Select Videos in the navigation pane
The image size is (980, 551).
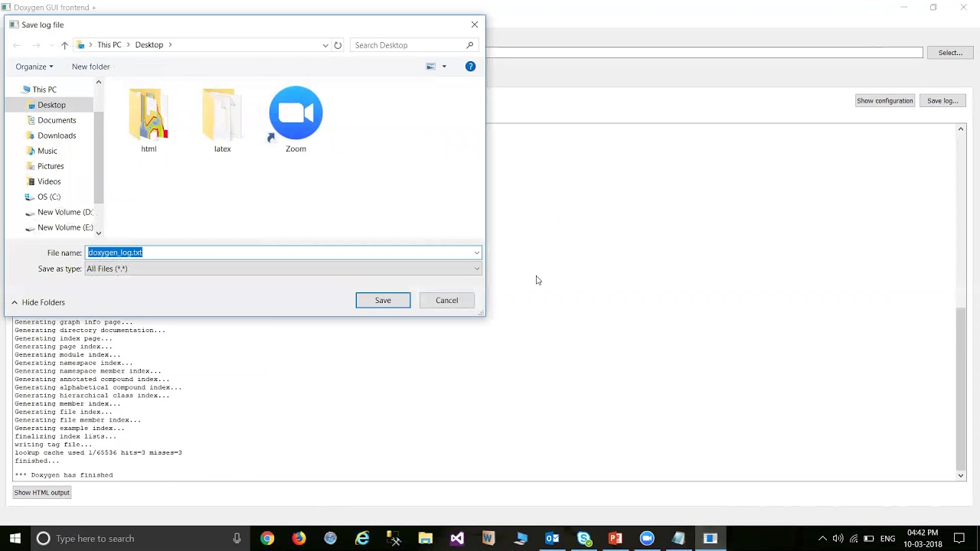click(49, 181)
